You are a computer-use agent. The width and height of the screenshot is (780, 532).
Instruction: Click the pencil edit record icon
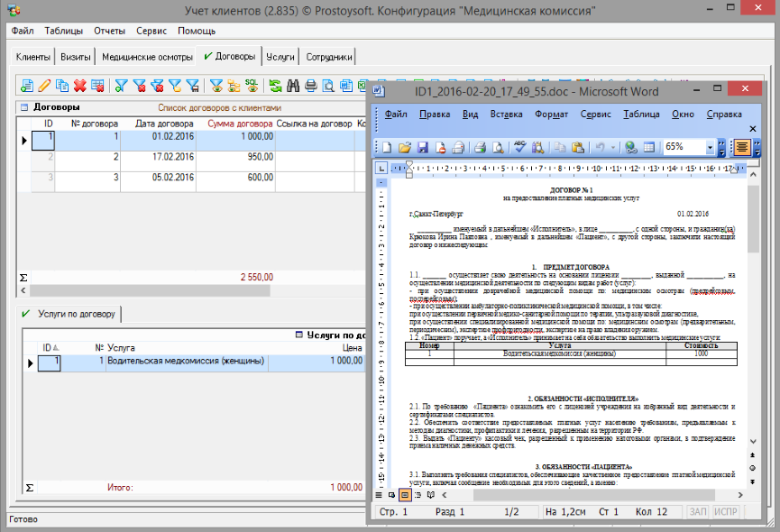(x=44, y=87)
